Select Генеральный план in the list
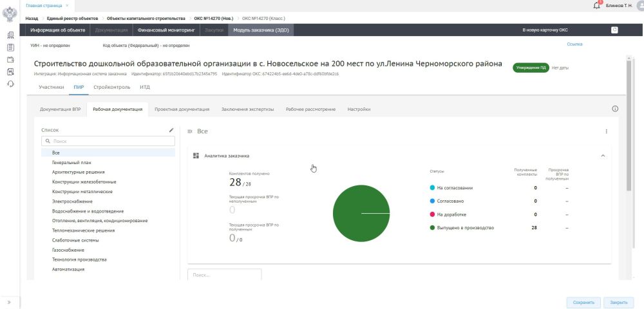 click(71, 163)
